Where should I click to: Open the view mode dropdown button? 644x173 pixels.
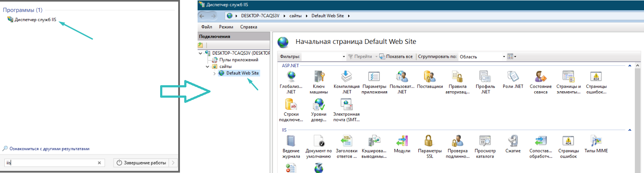pyautogui.click(x=512, y=56)
